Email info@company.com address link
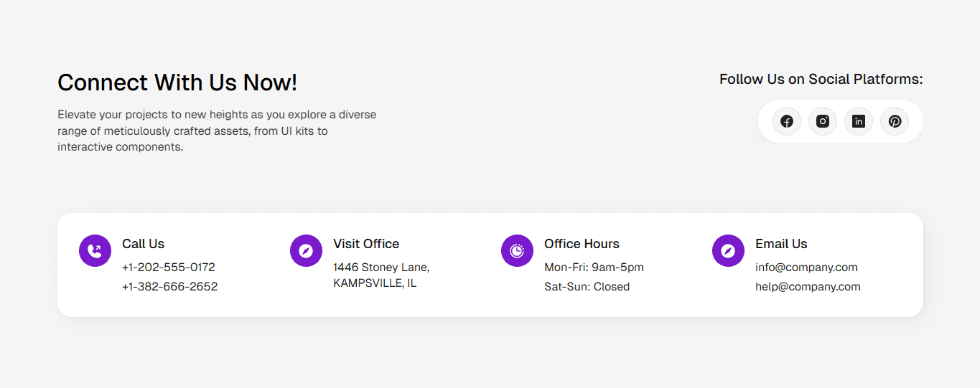980x388 pixels. pos(806,268)
